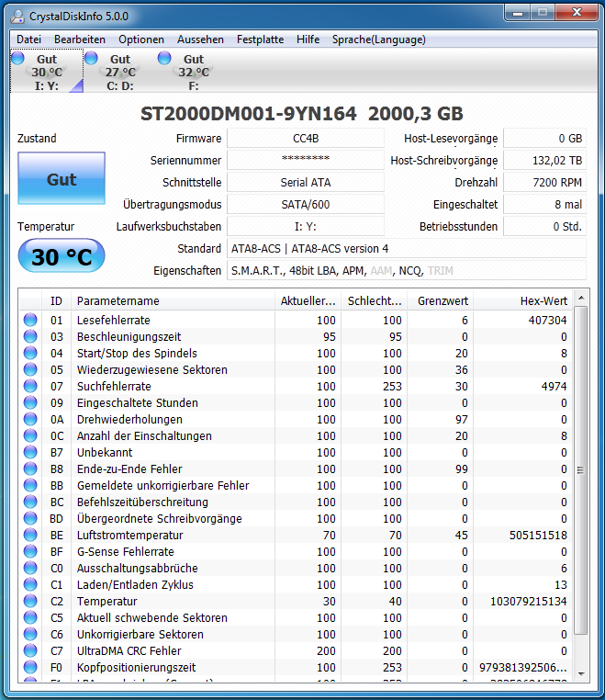Open the Bearbeiten menu

click(80, 40)
